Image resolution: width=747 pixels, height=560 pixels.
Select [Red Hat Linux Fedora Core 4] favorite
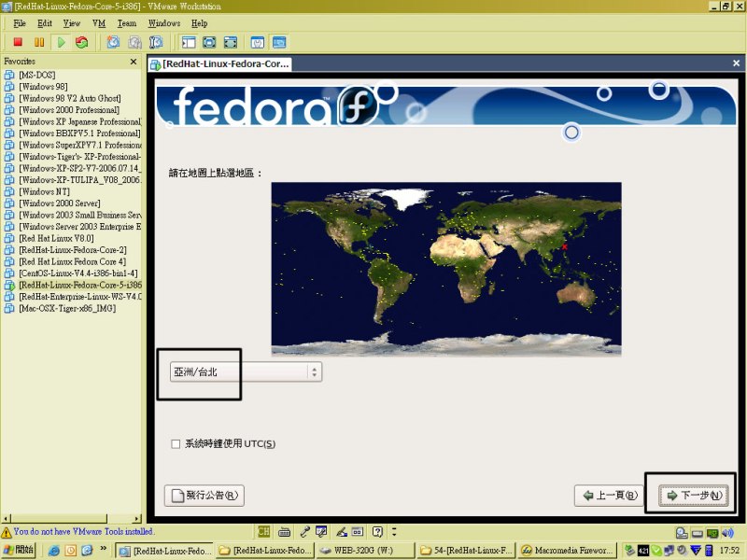[73, 262]
